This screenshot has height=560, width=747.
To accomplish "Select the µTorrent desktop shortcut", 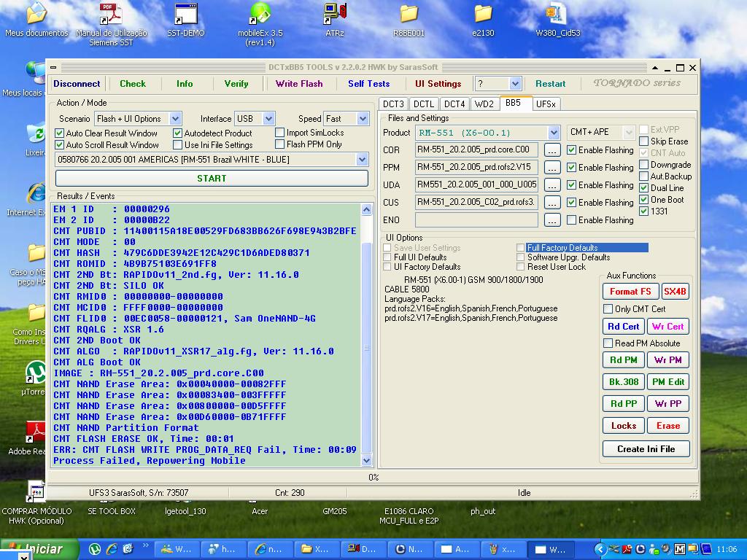I will tap(35, 378).
